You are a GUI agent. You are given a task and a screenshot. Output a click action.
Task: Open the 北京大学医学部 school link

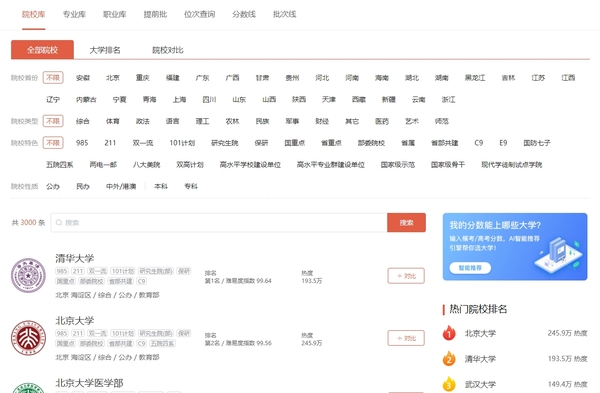click(x=89, y=383)
